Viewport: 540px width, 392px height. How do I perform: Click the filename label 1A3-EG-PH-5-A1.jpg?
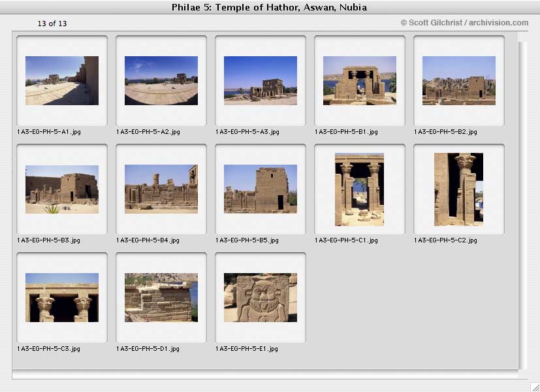[x=49, y=131]
